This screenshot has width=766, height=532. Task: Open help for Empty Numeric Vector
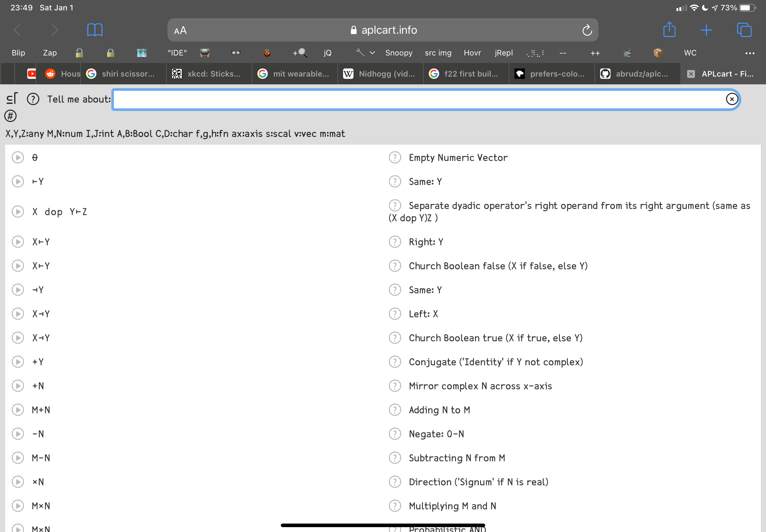[395, 157]
